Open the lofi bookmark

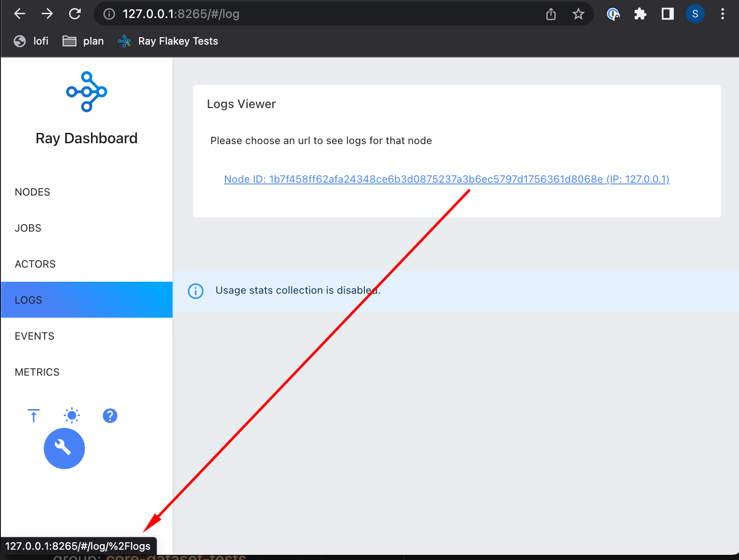[31, 41]
